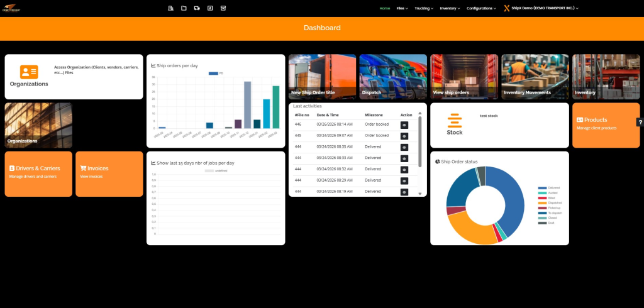Click the orange Stock stack icon
The width and height of the screenshot is (644, 308).
pyautogui.click(x=454, y=120)
